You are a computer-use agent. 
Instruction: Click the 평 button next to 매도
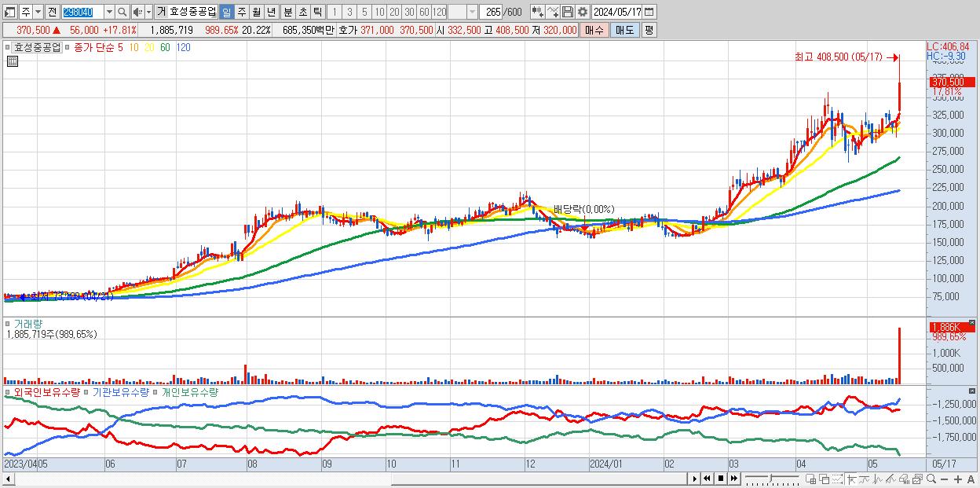click(649, 30)
